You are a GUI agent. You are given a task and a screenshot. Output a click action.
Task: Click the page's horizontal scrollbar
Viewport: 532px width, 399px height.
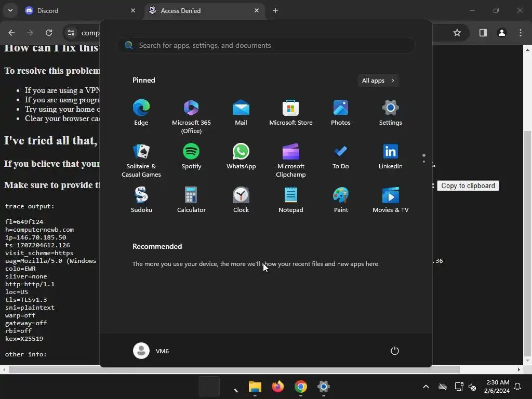point(234,369)
